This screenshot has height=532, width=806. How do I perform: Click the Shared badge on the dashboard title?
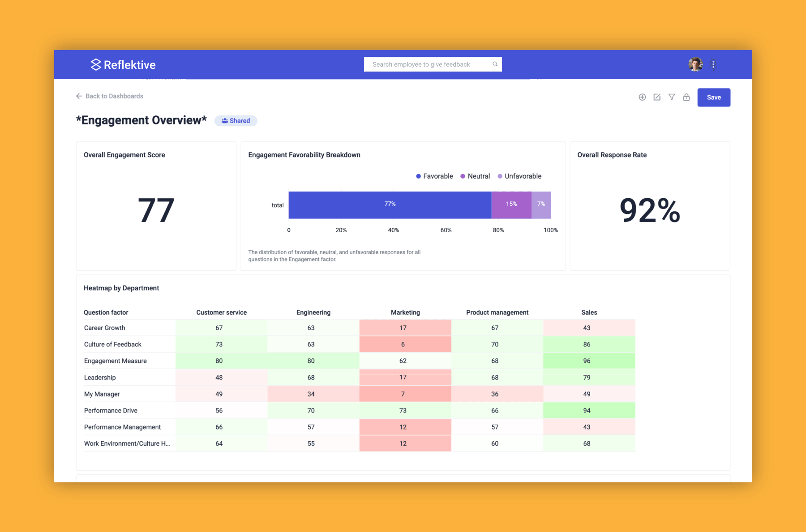pyautogui.click(x=236, y=121)
